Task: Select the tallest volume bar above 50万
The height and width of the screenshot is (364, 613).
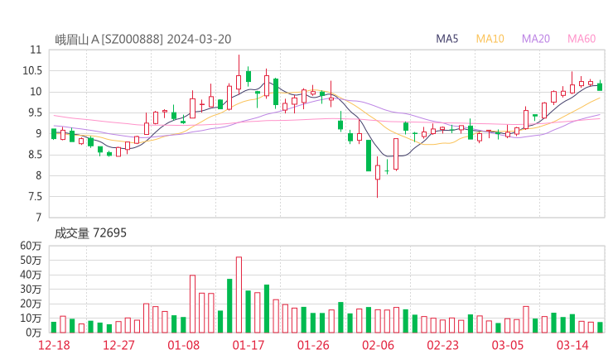Action: click(x=239, y=295)
